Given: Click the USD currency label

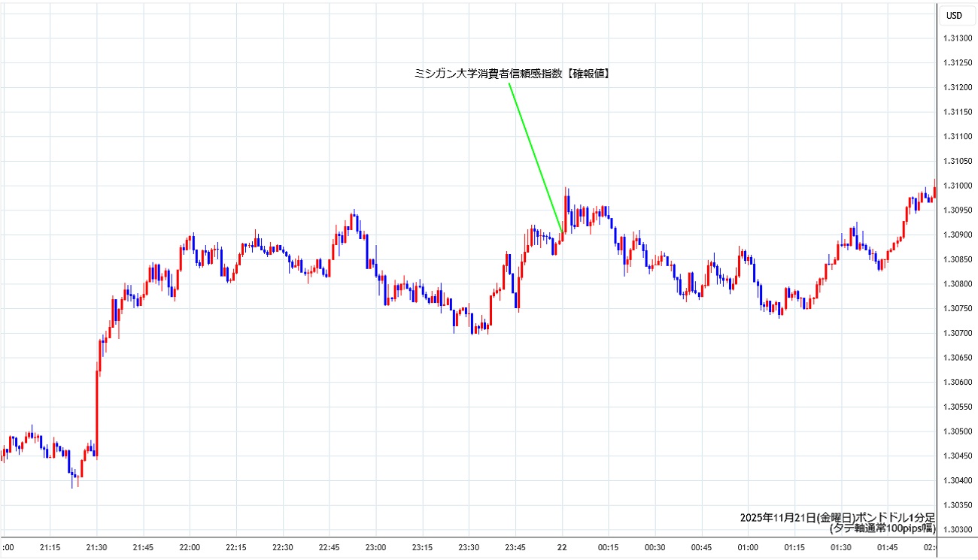Looking at the screenshot, I should (x=954, y=15).
